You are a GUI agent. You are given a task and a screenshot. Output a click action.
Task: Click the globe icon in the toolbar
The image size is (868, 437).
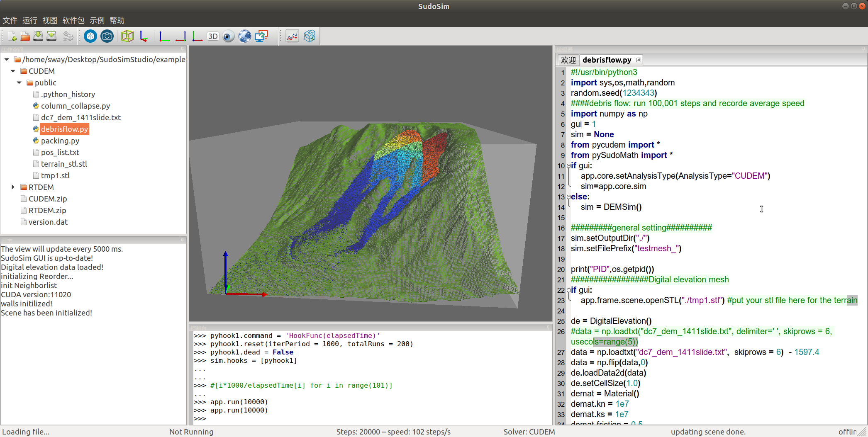[x=244, y=36]
